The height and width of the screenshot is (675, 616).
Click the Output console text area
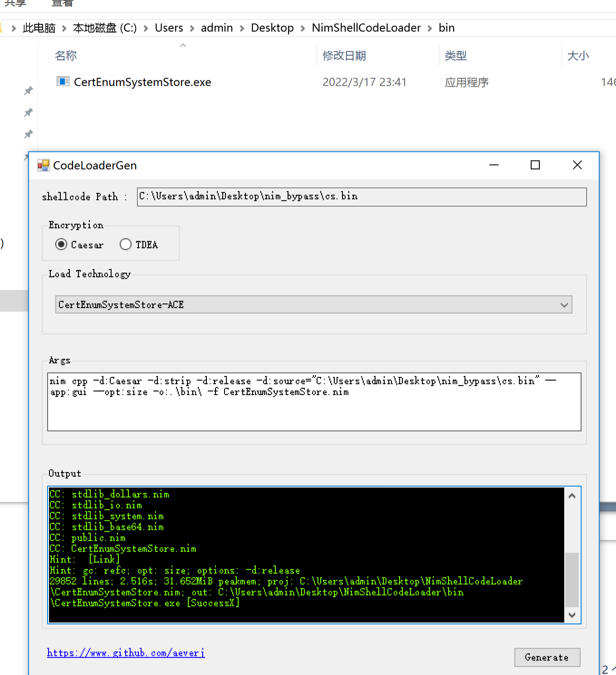point(306,555)
